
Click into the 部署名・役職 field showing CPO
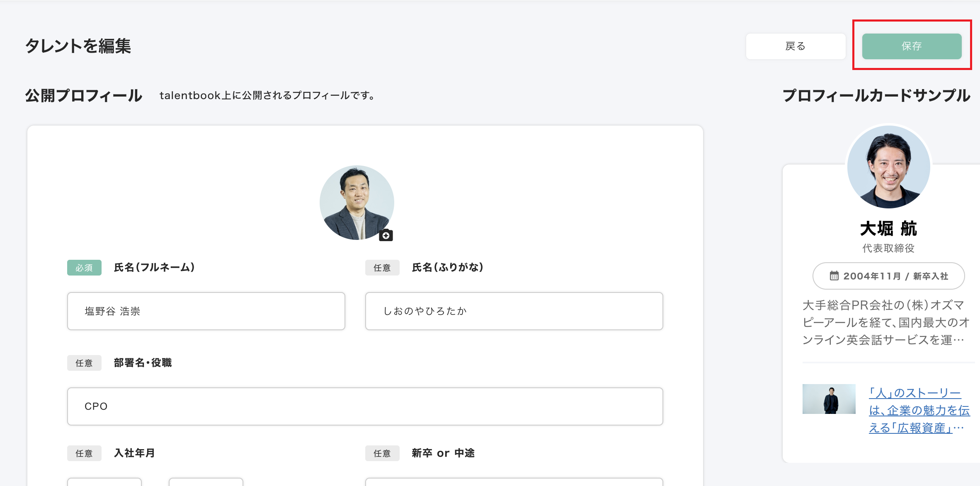(x=365, y=406)
